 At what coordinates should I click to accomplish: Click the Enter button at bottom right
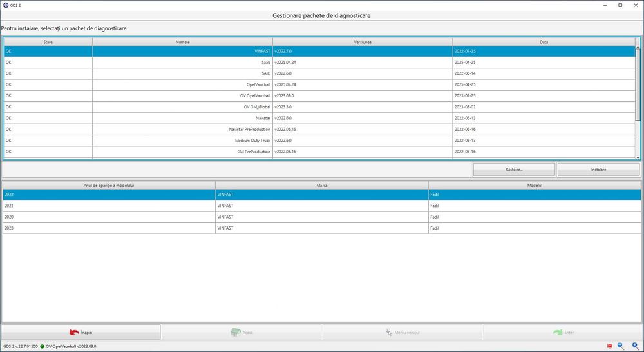(x=563, y=332)
